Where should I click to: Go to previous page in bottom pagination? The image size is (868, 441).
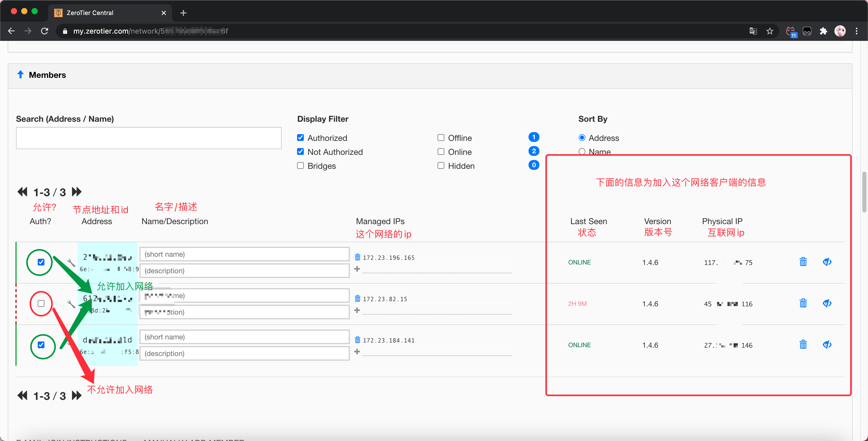click(22, 396)
